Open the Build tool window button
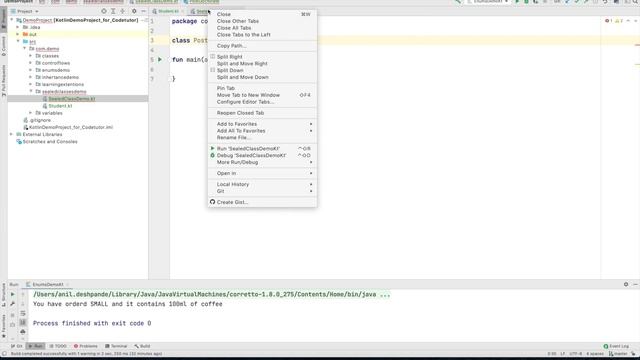This screenshot has height=360, width=640. click(x=142, y=346)
